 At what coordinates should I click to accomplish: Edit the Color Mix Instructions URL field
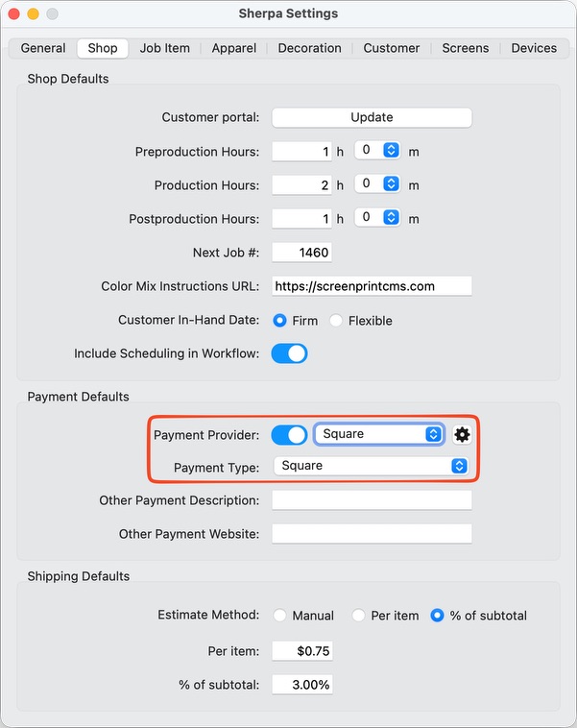coord(372,286)
